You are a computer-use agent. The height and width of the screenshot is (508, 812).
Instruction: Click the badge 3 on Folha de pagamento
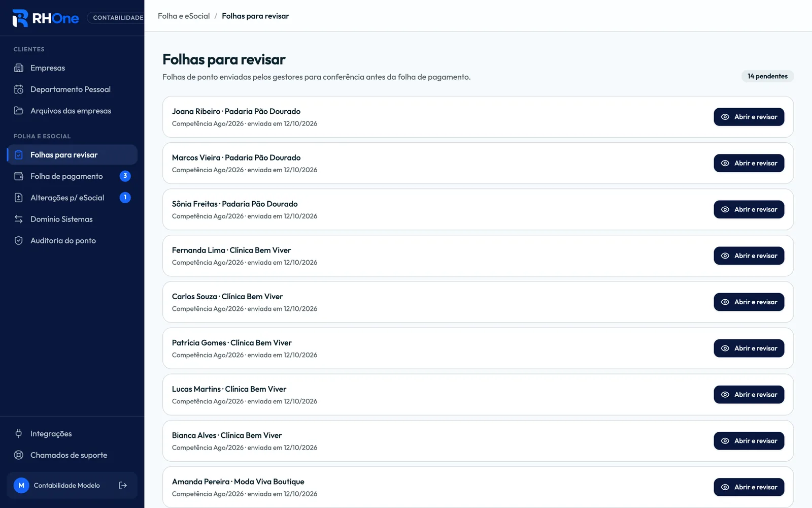point(125,176)
